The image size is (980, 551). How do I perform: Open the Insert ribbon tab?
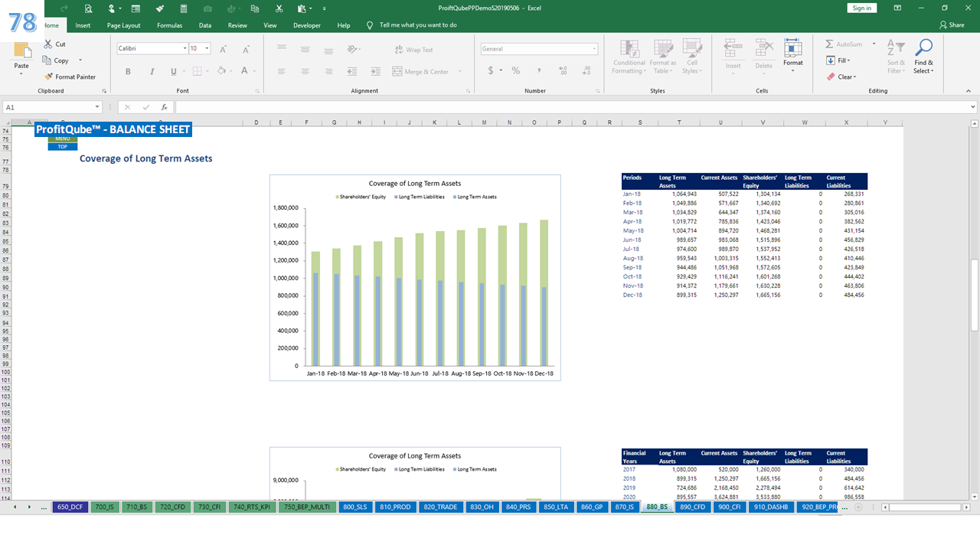point(83,25)
